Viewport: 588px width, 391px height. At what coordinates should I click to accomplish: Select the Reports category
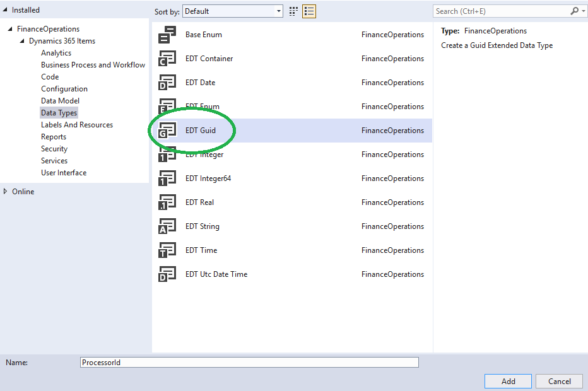[54, 137]
